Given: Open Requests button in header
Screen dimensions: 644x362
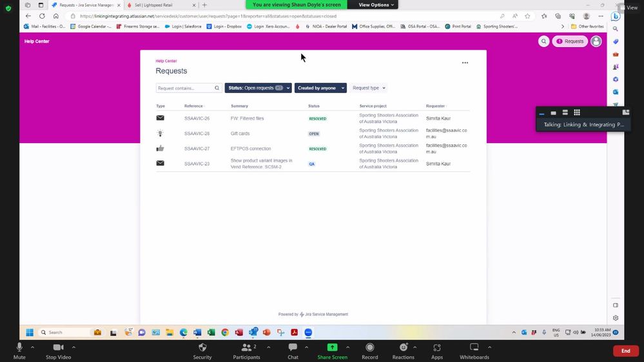Looking at the screenshot, I should click(x=570, y=41).
